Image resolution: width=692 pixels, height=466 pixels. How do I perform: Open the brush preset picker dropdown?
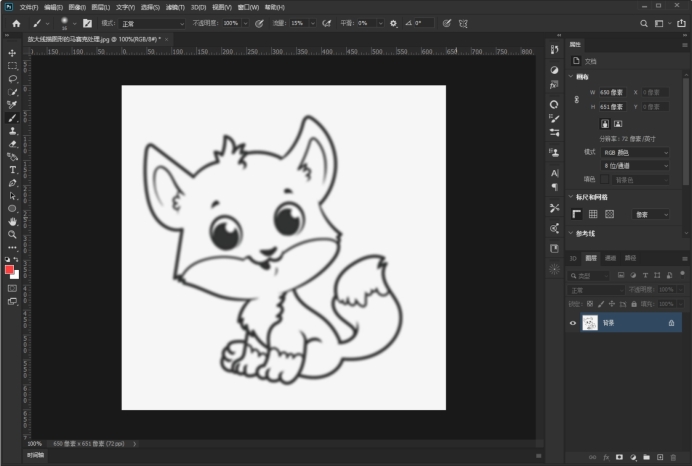click(74, 23)
